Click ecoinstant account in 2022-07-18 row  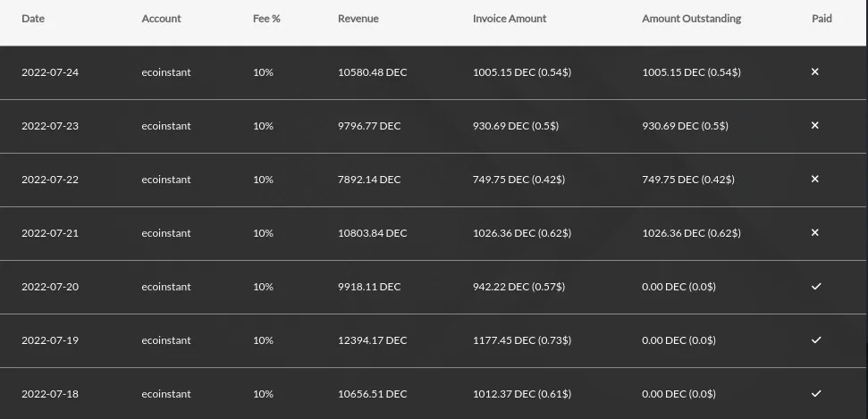point(165,394)
